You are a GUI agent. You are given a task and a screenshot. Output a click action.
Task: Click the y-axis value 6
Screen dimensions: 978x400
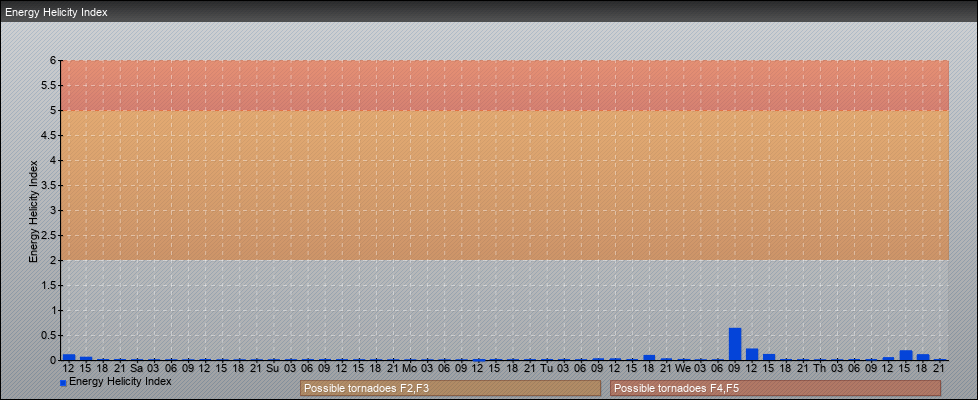(54, 61)
